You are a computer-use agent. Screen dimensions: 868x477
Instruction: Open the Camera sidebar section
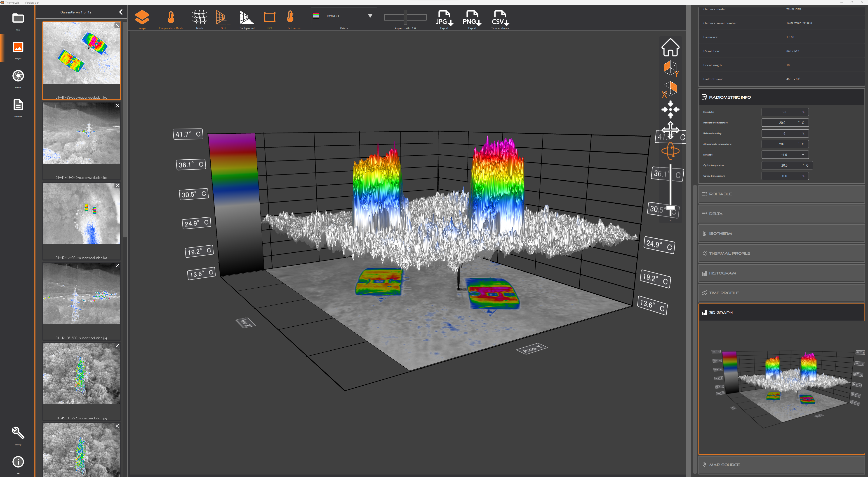(18, 76)
